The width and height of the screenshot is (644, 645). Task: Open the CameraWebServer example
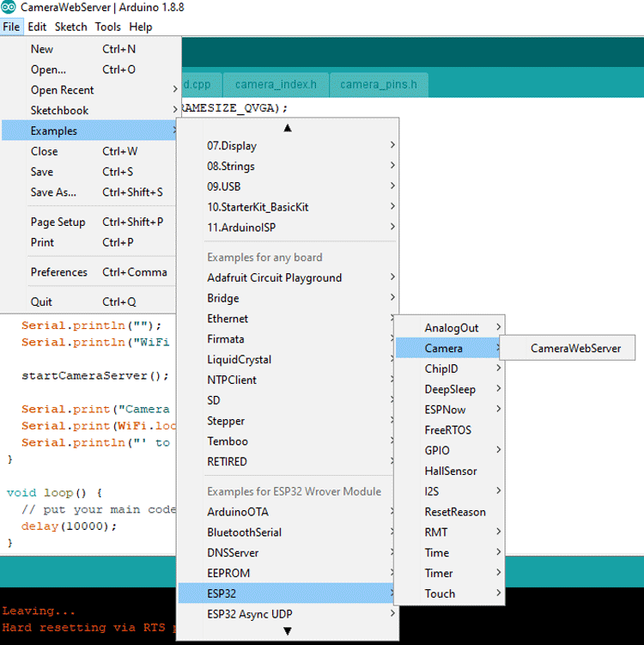(568, 349)
